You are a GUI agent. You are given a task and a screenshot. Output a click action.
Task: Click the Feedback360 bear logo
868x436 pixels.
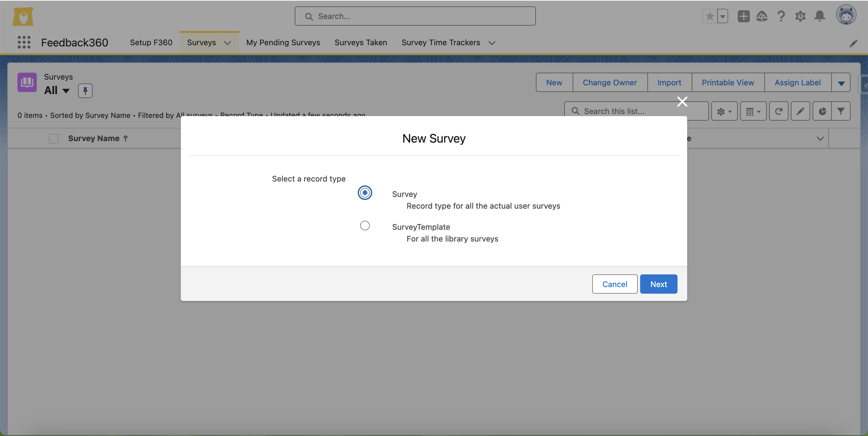click(x=23, y=16)
